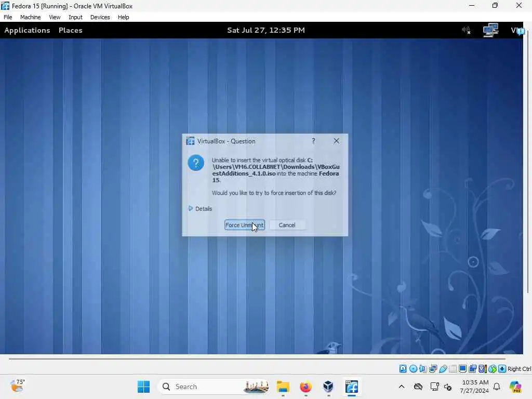Screen dimensions: 532x399
Task: Open the Help menu
Action: click(124, 17)
